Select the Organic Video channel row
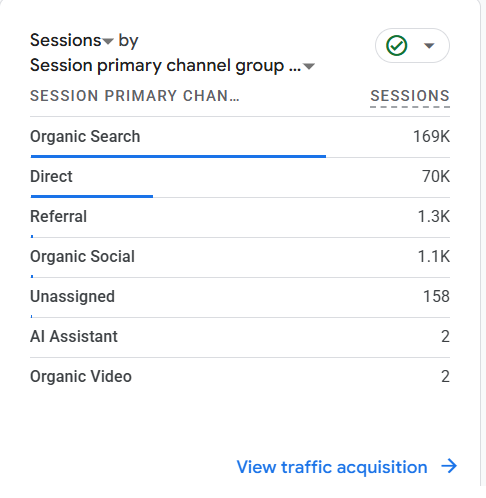Screen dimensions: 486x498 click(x=240, y=377)
